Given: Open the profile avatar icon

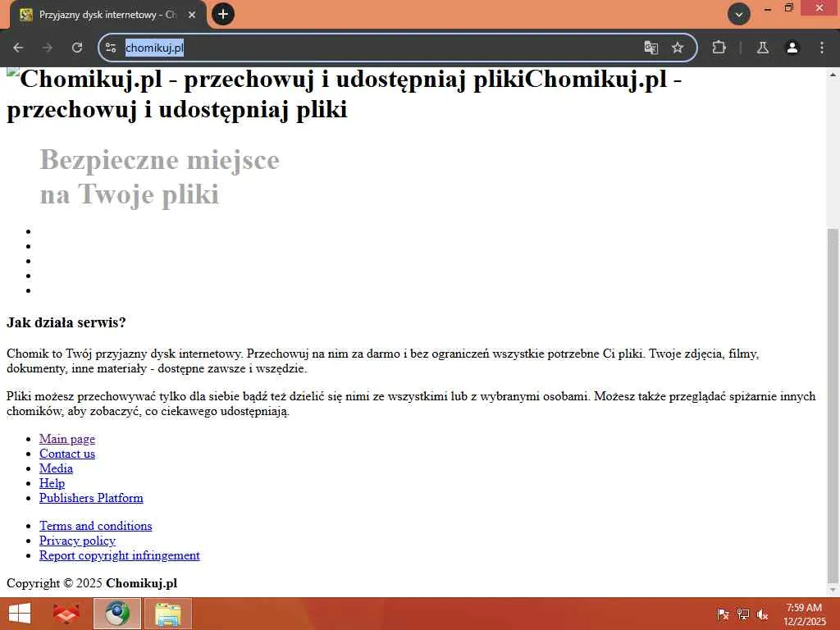Looking at the screenshot, I should (x=792, y=48).
